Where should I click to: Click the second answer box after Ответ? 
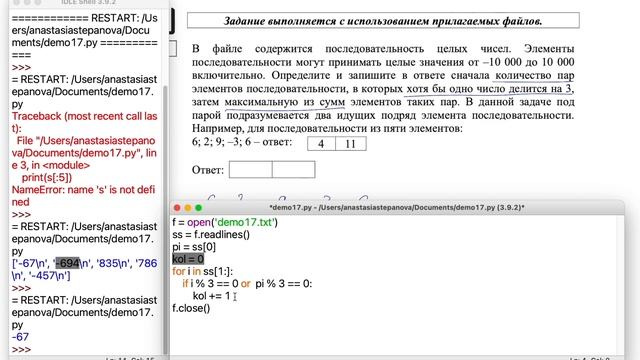[x=293, y=169]
